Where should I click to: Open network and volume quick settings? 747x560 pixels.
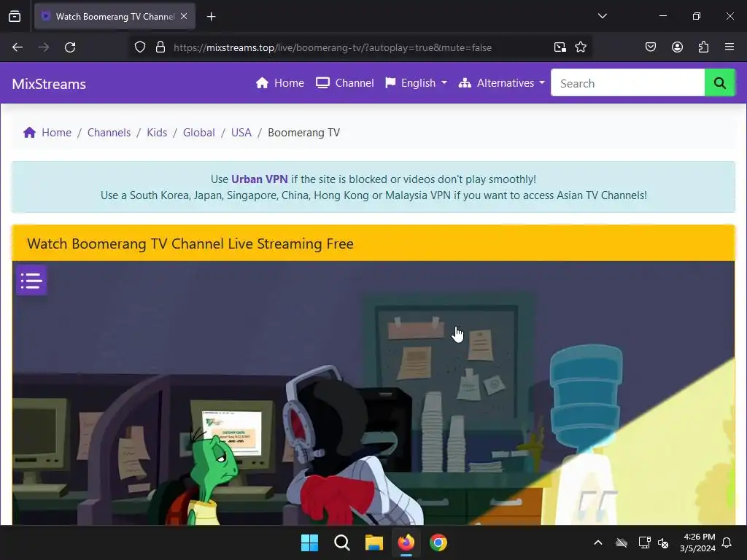(654, 542)
